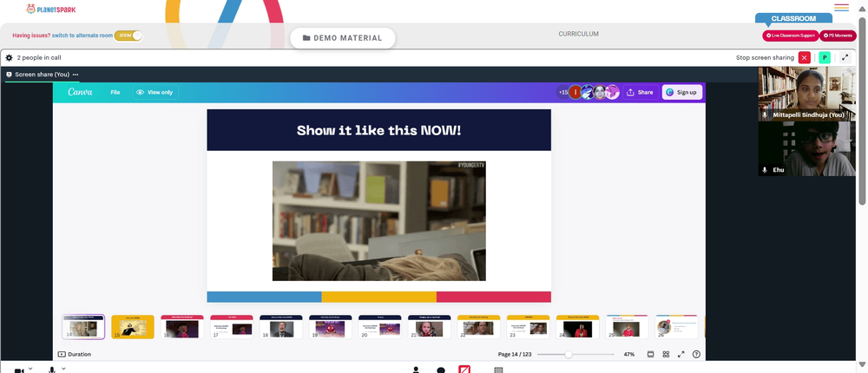Screen dimensions: 868x373
Task: Click switch to alternate room link
Action: point(82,36)
